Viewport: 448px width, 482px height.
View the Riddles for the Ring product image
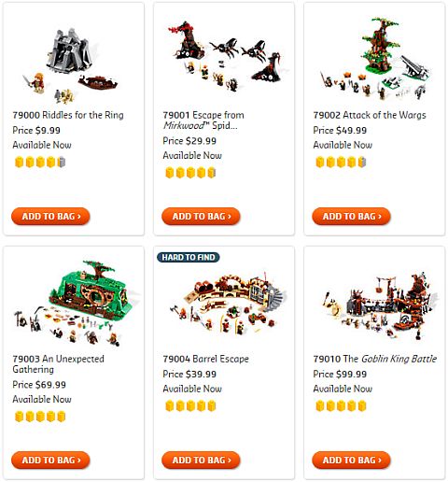pos(70,65)
